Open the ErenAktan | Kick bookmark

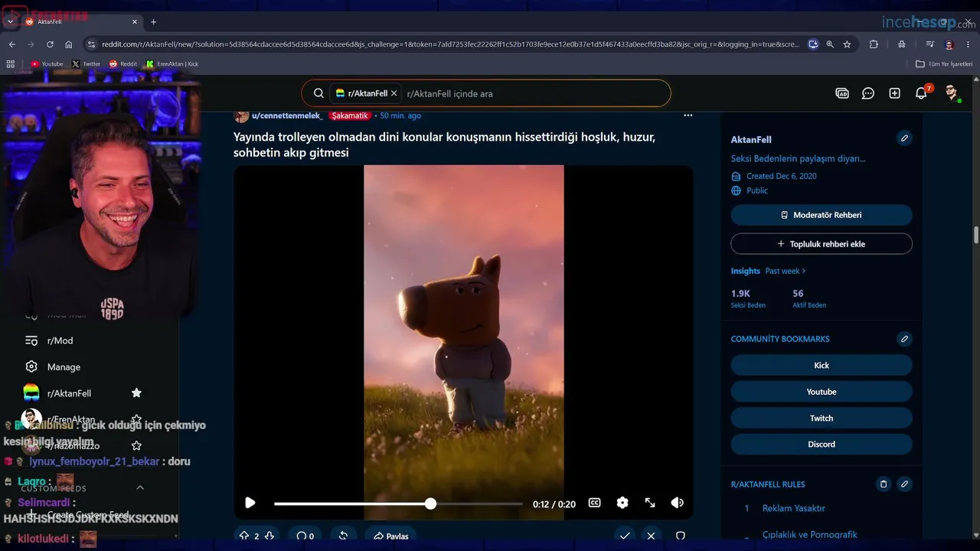[172, 64]
